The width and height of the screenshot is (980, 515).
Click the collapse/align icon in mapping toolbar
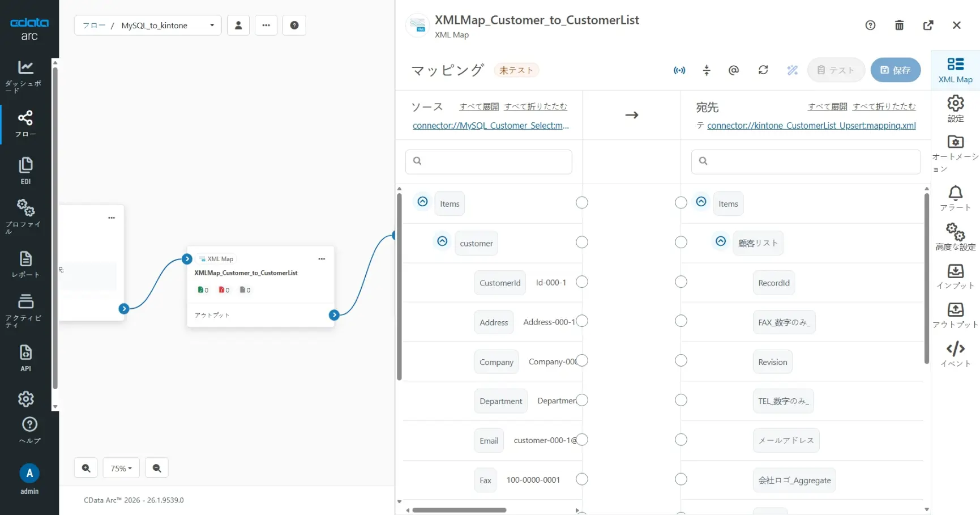tap(707, 70)
